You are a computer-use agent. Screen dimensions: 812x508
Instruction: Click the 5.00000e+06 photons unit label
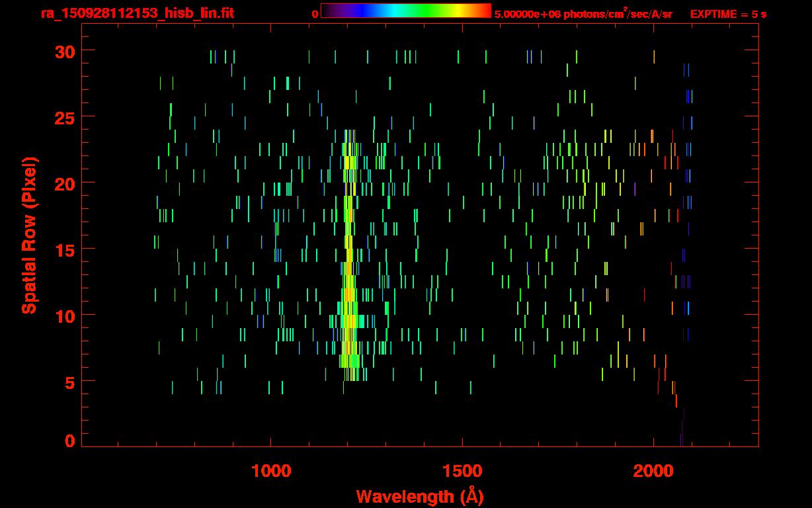tap(583, 14)
